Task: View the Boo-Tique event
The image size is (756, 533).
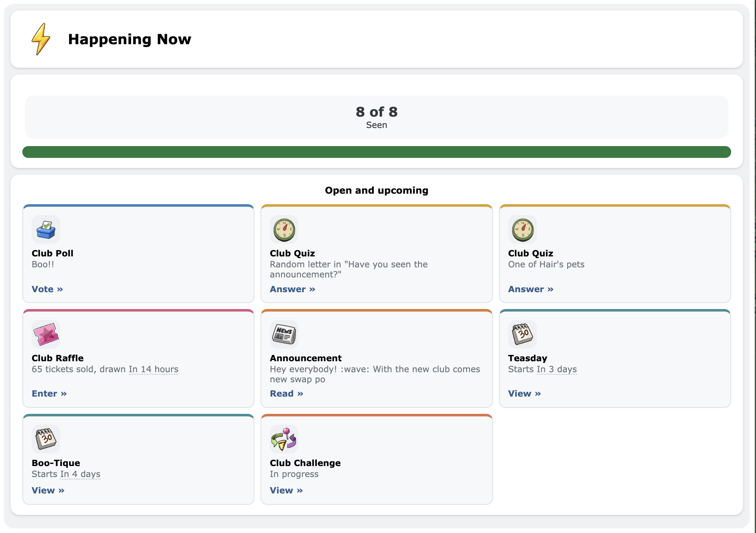Action: 48,490
